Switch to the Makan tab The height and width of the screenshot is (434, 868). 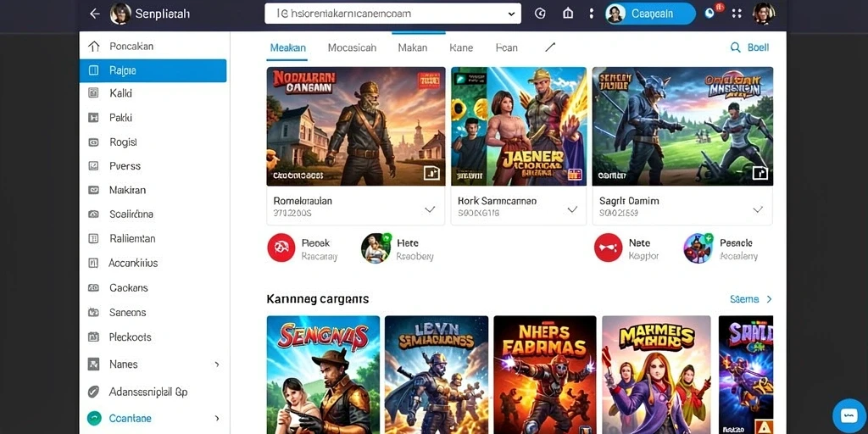(413, 47)
